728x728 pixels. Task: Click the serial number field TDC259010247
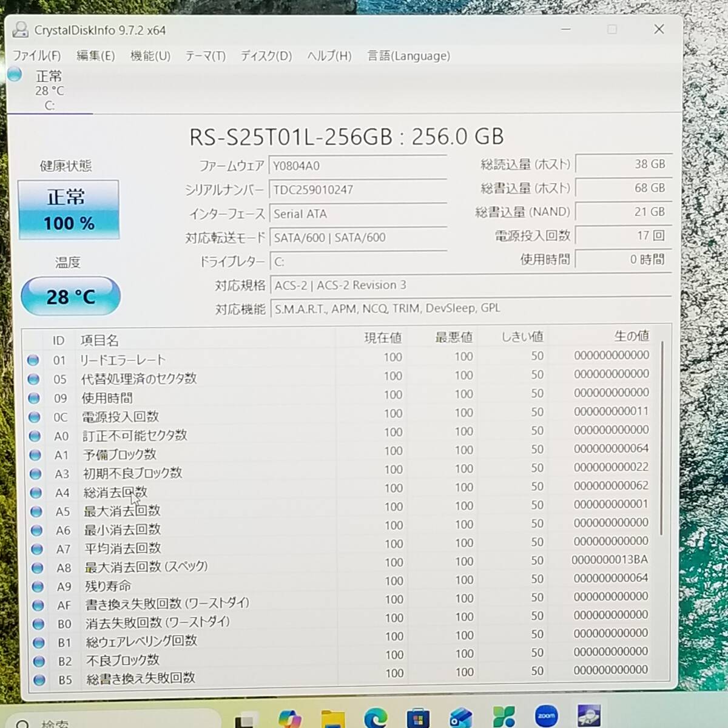358,190
